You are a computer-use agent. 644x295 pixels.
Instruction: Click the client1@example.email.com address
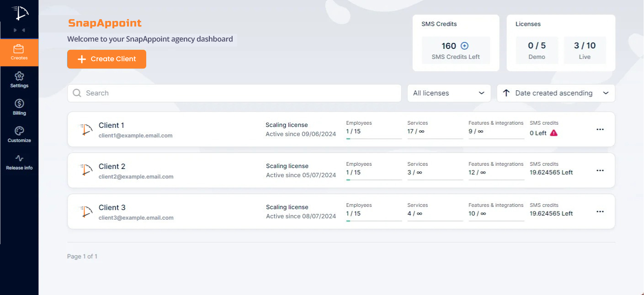click(x=136, y=136)
